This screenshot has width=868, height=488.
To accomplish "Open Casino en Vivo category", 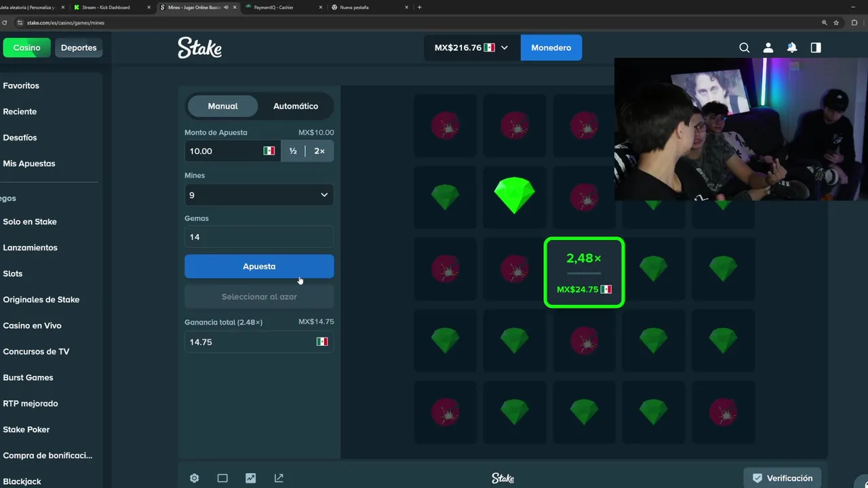I will click(x=32, y=325).
